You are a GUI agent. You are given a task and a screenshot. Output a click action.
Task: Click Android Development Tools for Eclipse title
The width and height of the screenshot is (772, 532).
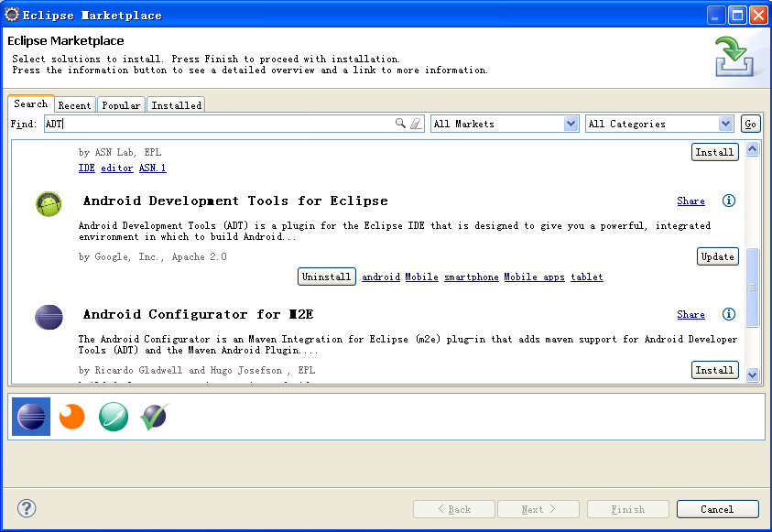(235, 201)
